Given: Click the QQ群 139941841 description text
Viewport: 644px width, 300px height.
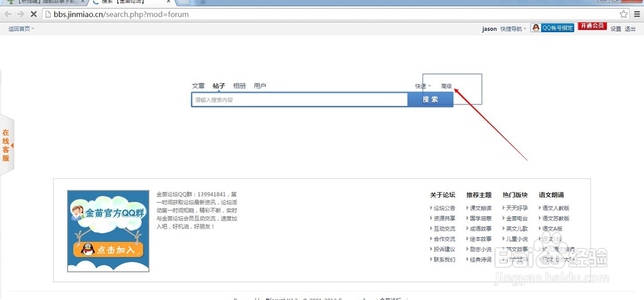Looking at the screenshot, I should coord(196,210).
